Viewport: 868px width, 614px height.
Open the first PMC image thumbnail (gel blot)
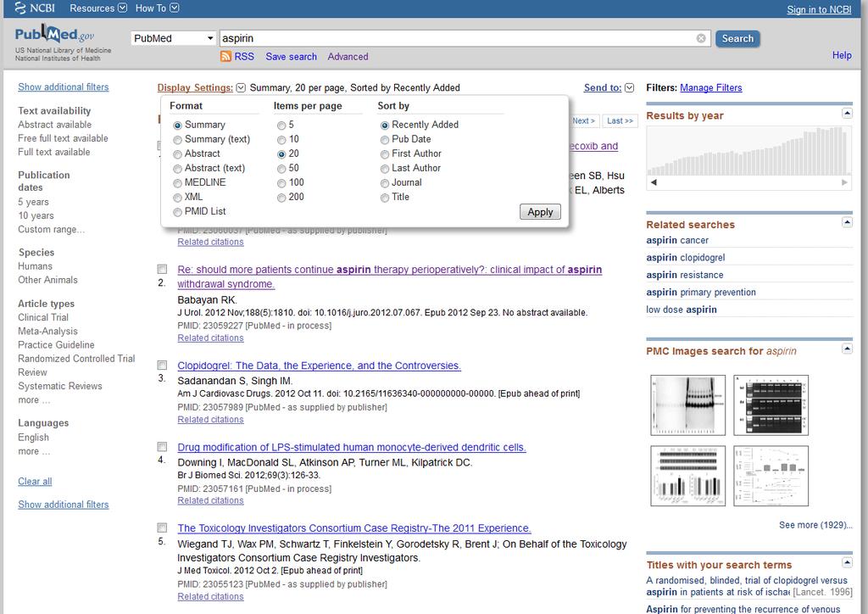687,405
